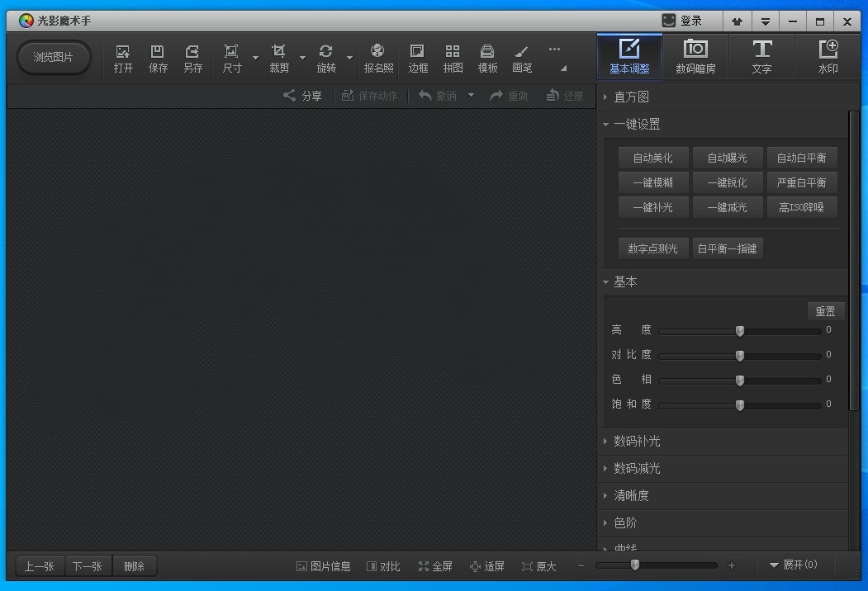Collapse the 一键设置 section
Image resolution: width=868 pixels, height=591 pixels.
pyautogui.click(x=634, y=124)
